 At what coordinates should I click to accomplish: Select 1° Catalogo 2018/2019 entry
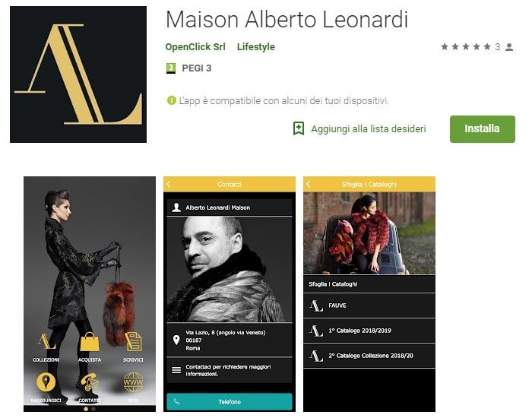click(x=369, y=331)
